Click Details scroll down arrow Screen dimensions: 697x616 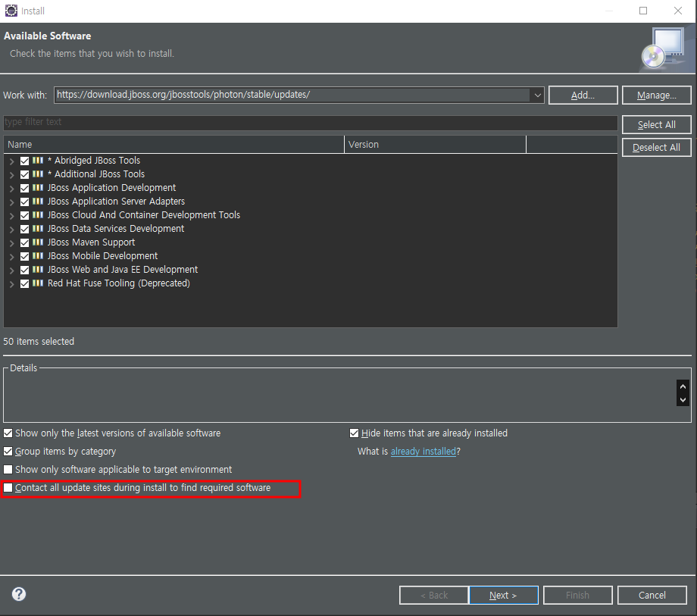pyautogui.click(x=683, y=399)
